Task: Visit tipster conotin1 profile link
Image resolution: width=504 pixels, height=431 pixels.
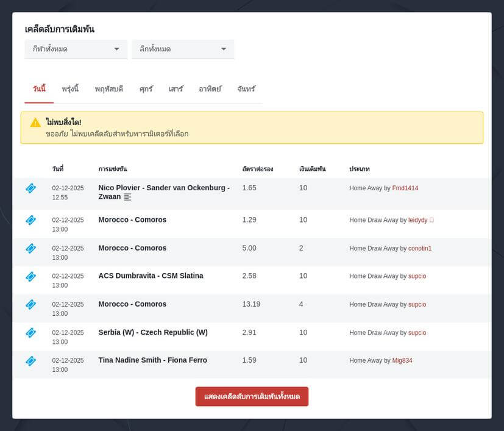Action: pos(420,248)
